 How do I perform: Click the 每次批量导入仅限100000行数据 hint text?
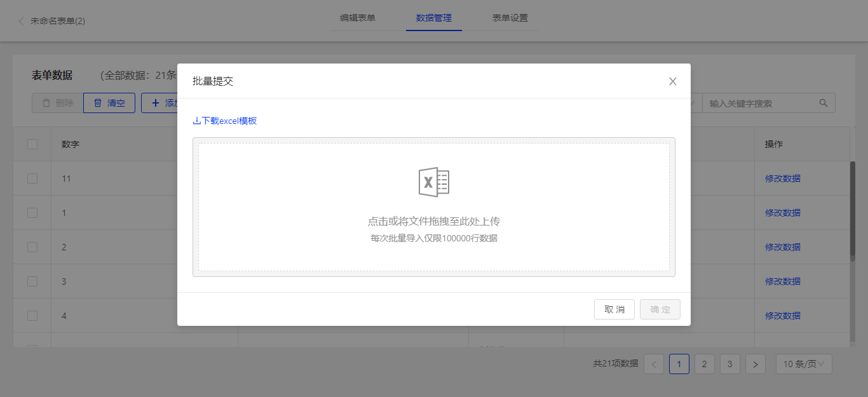pos(434,239)
